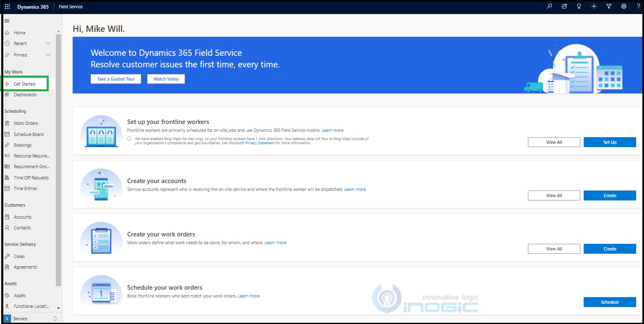Click the Contacts person icon
Image resolution: width=644 pixels, height=324 pixels.
[7, 228]
